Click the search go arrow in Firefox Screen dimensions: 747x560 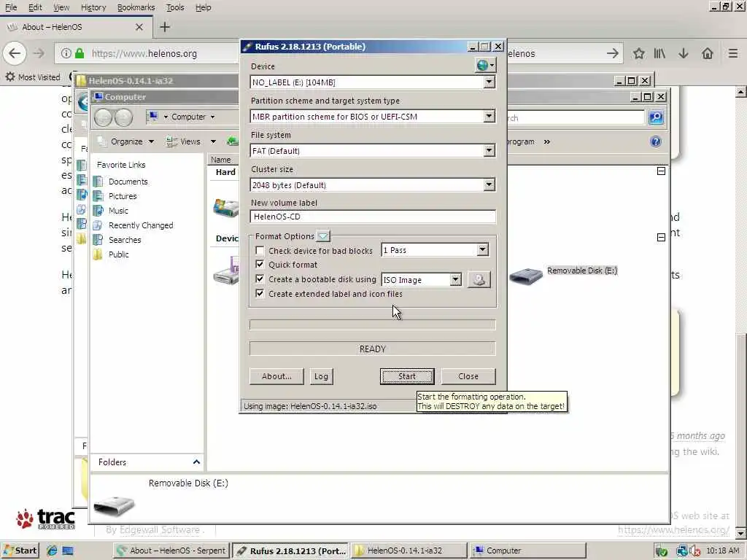613,53
